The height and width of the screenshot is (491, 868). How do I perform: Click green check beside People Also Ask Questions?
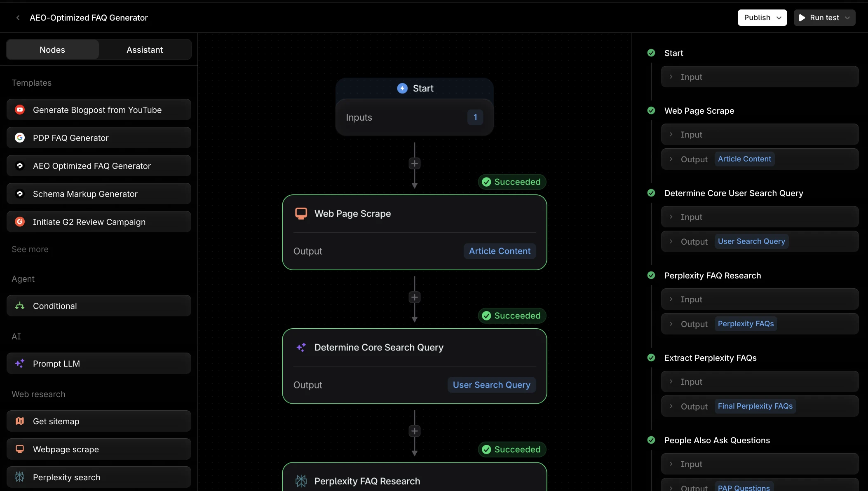coord(651,440)
